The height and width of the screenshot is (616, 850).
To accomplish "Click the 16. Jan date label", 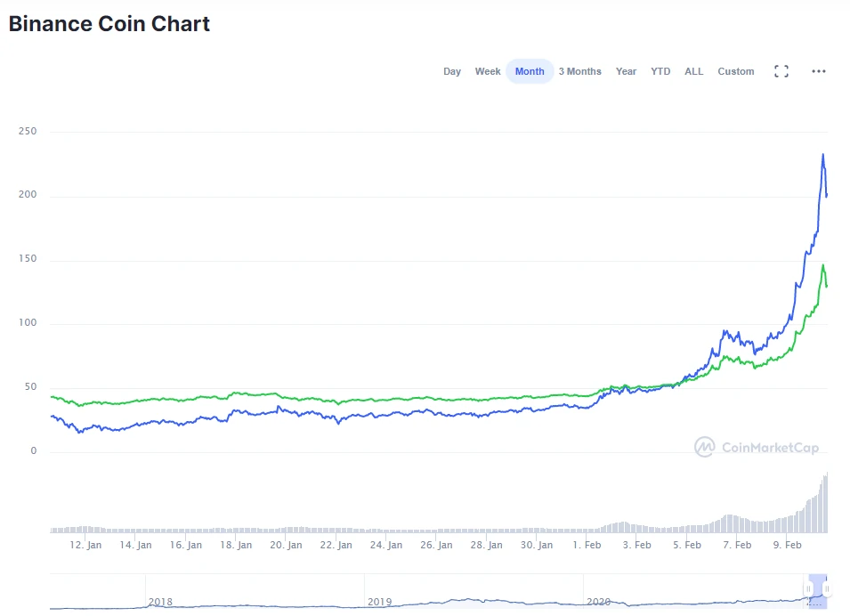I will point(185,545).
